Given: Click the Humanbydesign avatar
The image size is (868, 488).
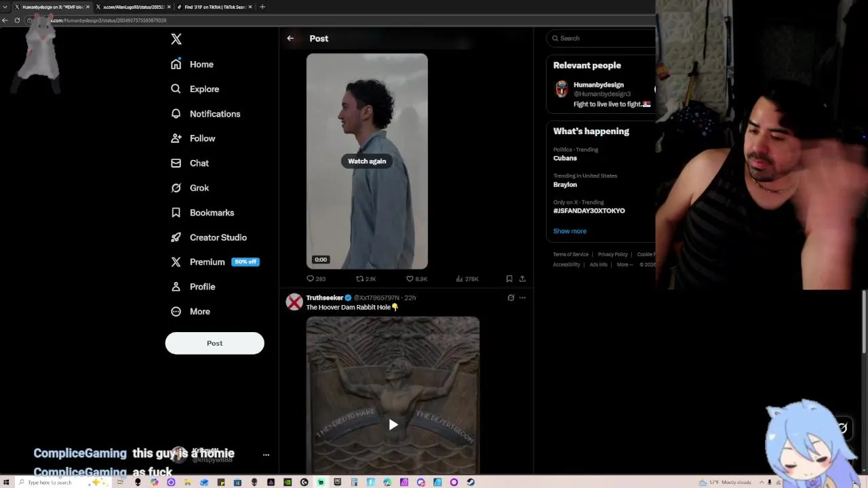Looking at the screenshot, I should coord(561,89).
